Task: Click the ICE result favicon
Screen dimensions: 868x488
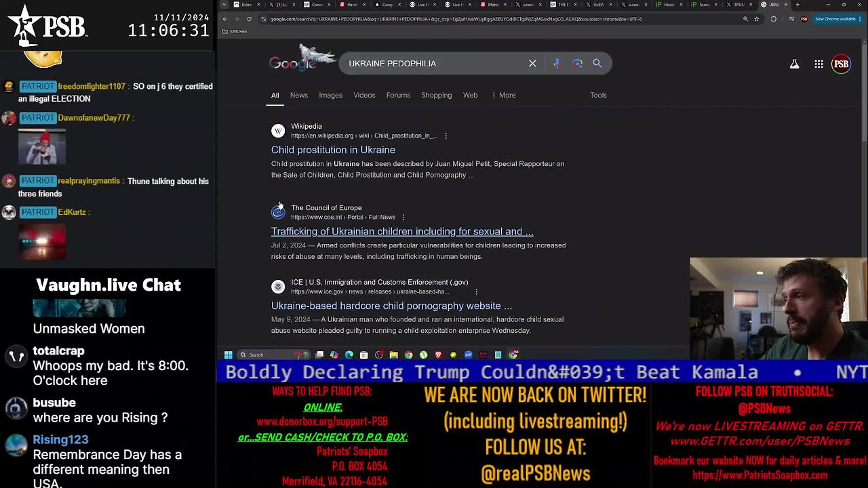Action: (x=278, y=287)
